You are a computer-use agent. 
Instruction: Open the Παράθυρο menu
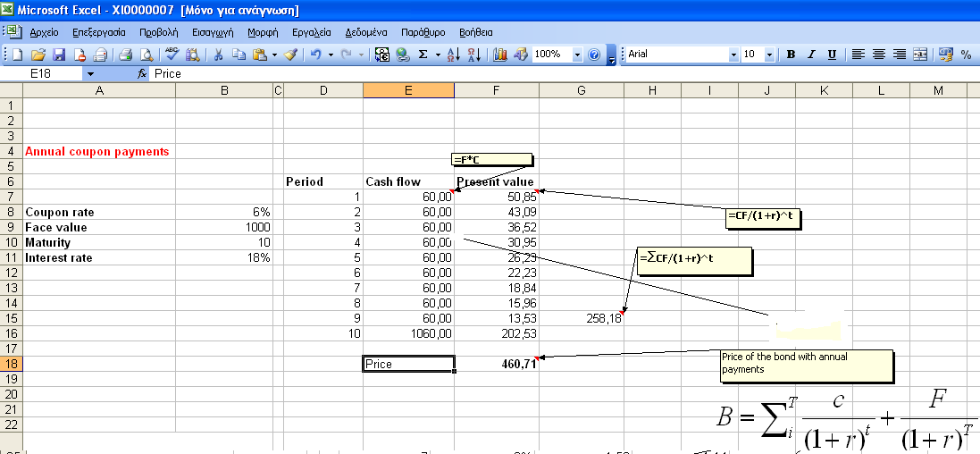(423, 32)
